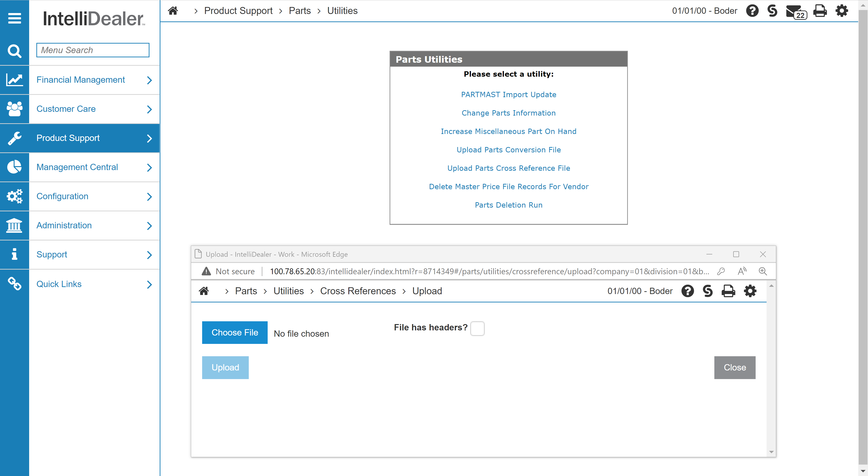Open Change Parts Information utility
Image resolution: width=868 pixels, height=476 pixels.
508,113
